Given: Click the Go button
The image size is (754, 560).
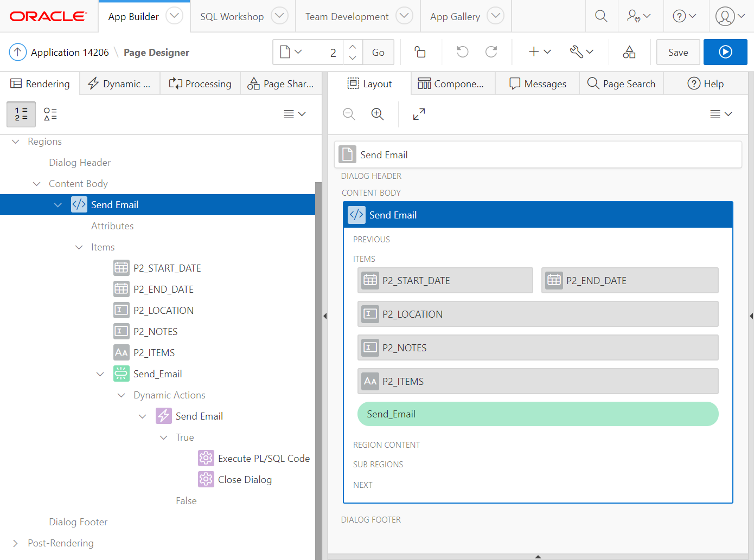Looking at the screenshot, I should (x=378, y=53).
